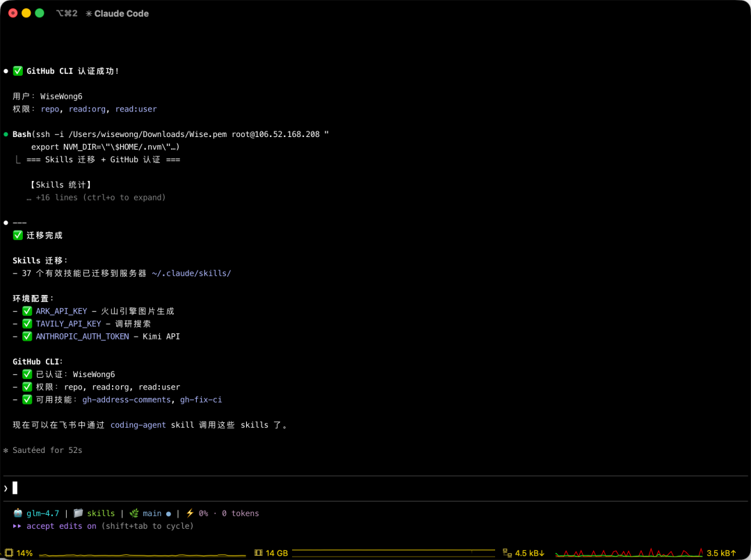The width and height of the screenshot is (751, 560).
Task: Click the ~/.claude/skills/ path link
Action: click(191, 273)
